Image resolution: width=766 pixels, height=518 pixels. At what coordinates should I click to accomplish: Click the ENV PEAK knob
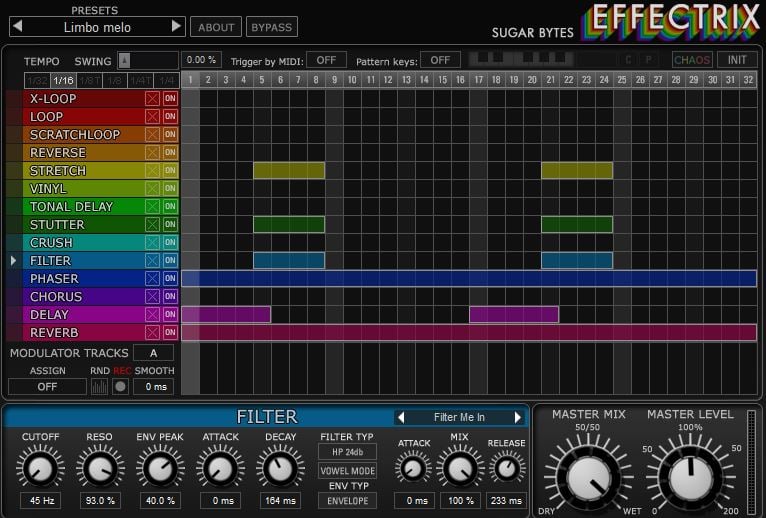pyautogui.click(x=160, y=469)
